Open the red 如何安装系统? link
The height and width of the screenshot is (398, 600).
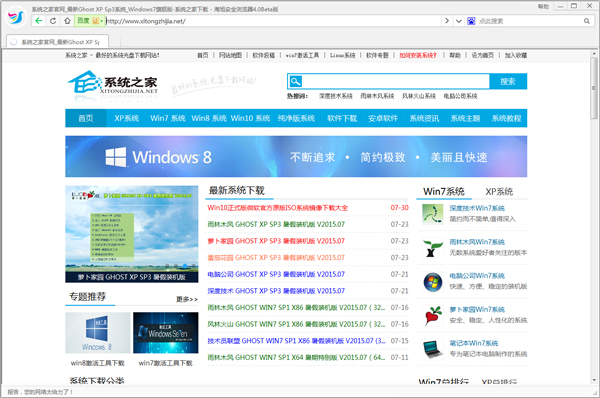click(418, 55)
